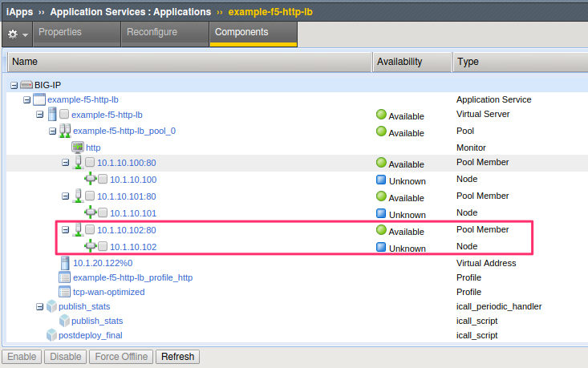Collapse the example-f5-http-lb_pool_0 pool branch
The width and height of the screenshot is (588, 368).
[52, 131]
